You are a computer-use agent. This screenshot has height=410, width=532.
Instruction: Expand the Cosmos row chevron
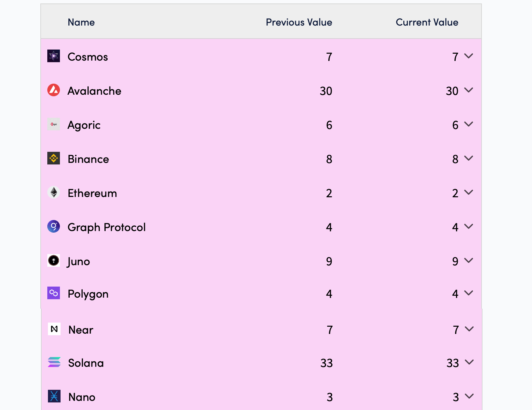coord(469,56)
